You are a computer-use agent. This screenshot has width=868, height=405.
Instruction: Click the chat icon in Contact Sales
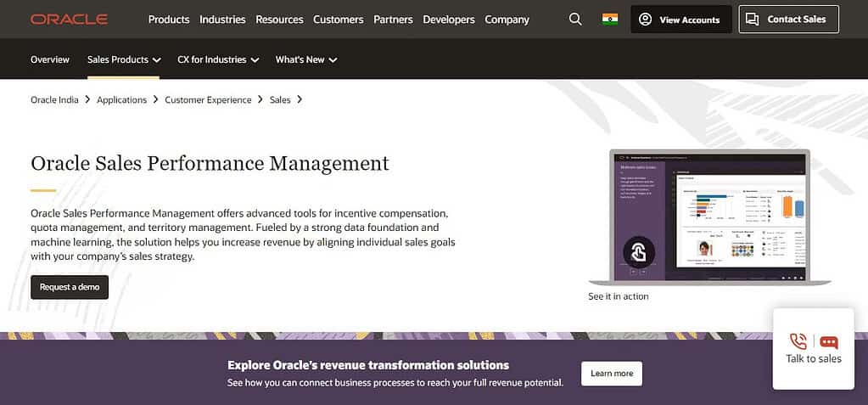[x=753, y=20]
